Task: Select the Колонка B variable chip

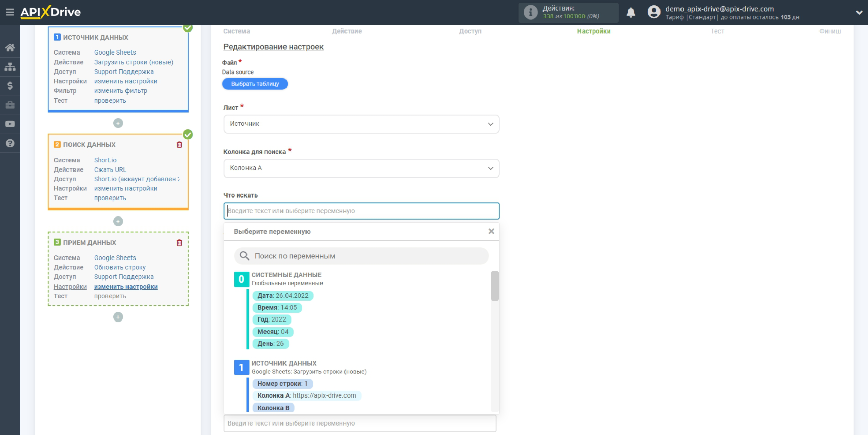Action: [x=273, y=408]
